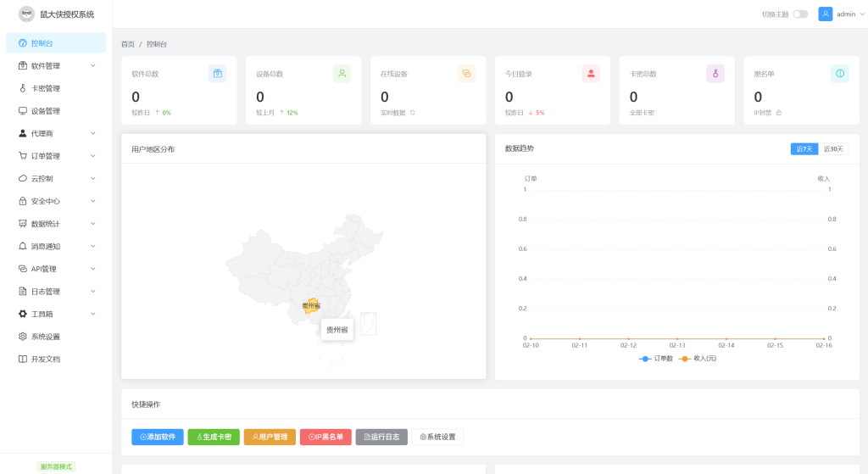Toggle the 切换主题 theme switch
868x474 pixels.
800,14
